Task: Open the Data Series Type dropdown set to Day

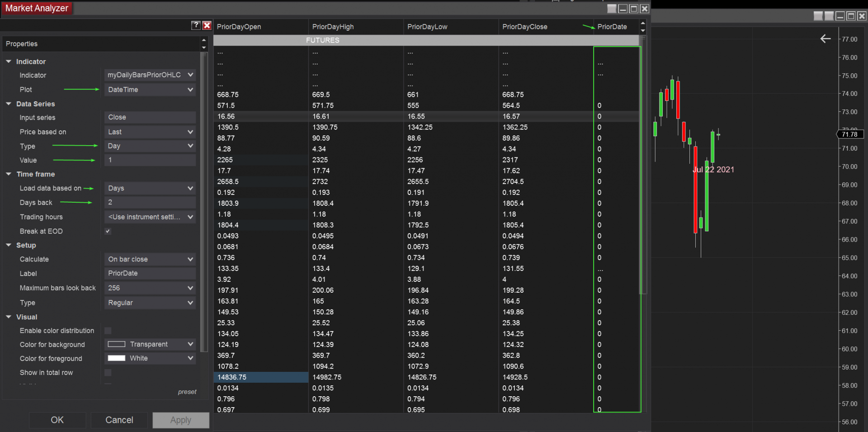Action: [150, 146]
